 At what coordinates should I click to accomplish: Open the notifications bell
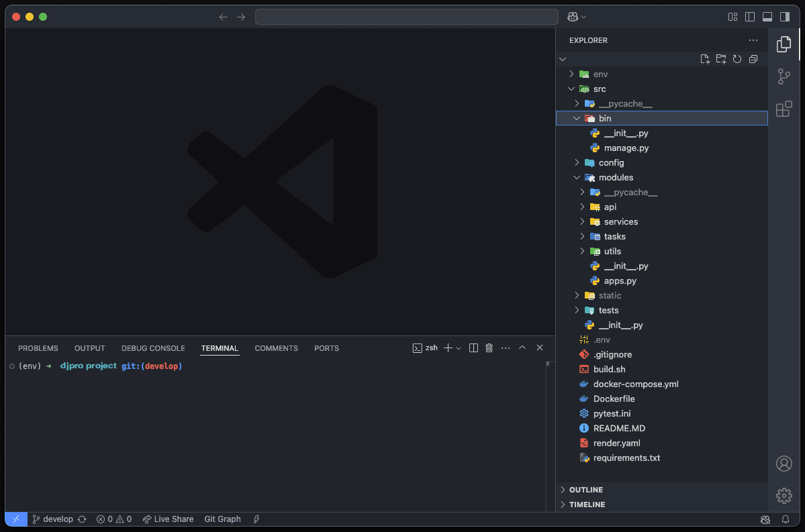pos(786,519)
